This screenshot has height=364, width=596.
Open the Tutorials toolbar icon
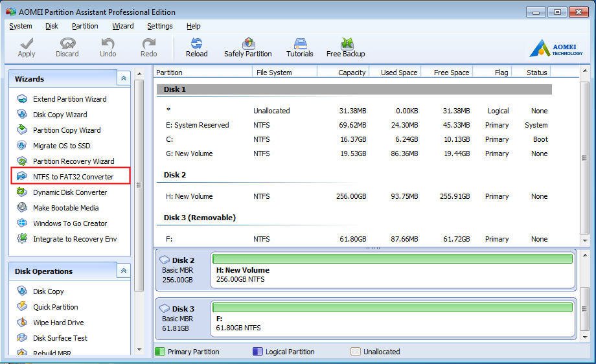300,43
